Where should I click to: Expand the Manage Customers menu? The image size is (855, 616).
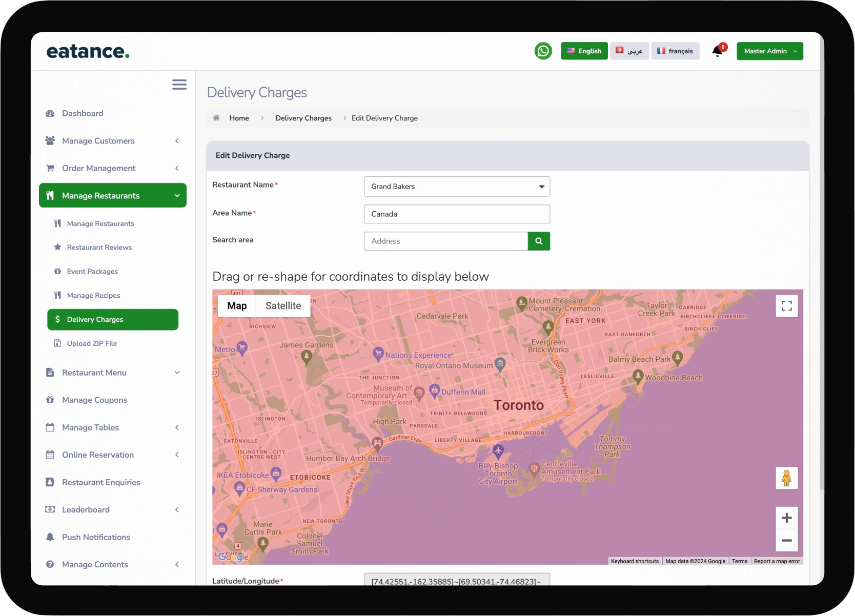click(x=177, y=141)
